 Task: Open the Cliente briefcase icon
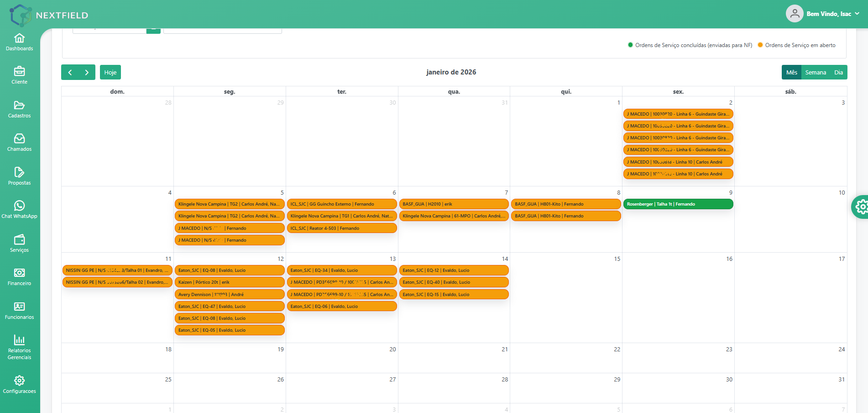click(x=19, y=71)
